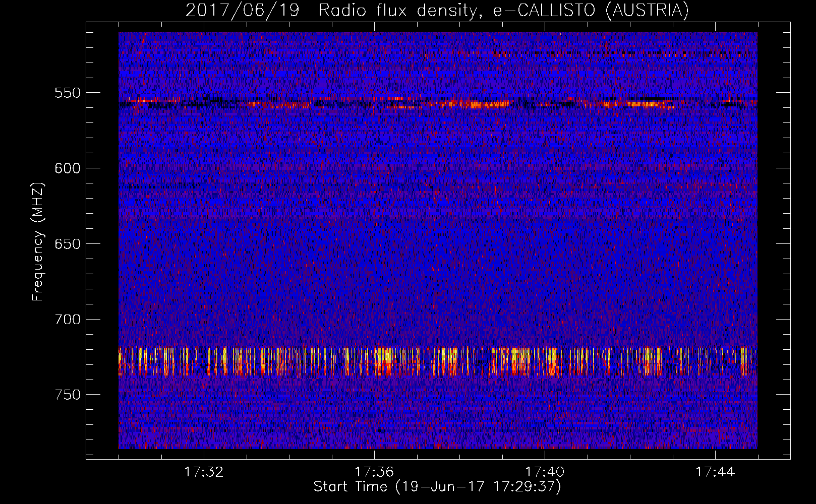This screenshot has height=504, width=816.
Task: Select the 700 frequency tick label
Action: tap(68, 320)
